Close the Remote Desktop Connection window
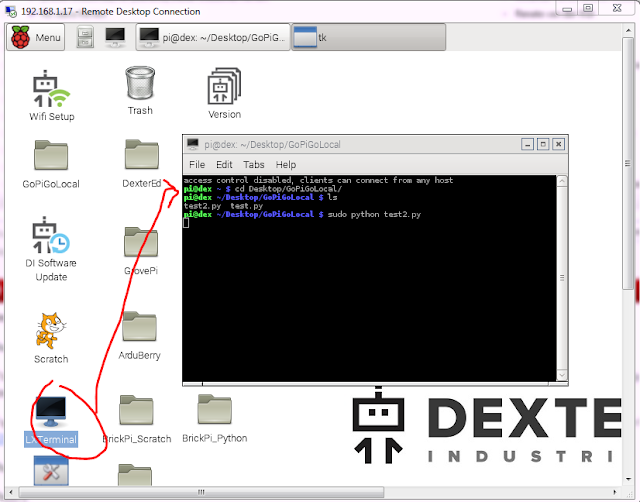Screen dimensions: 640x502 (x=617, y=9)
